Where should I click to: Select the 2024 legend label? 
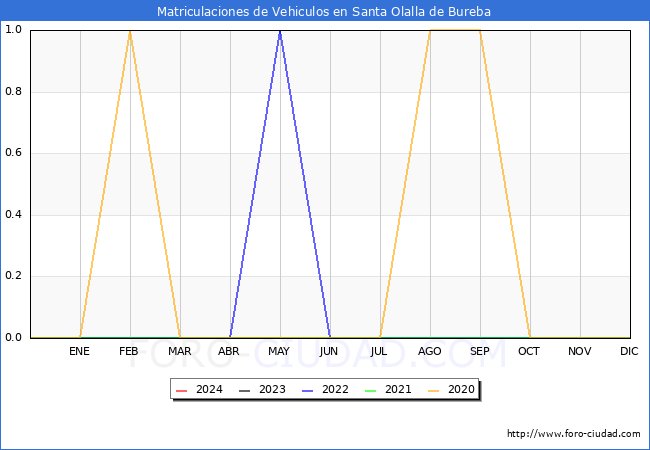tap(209, 390)
